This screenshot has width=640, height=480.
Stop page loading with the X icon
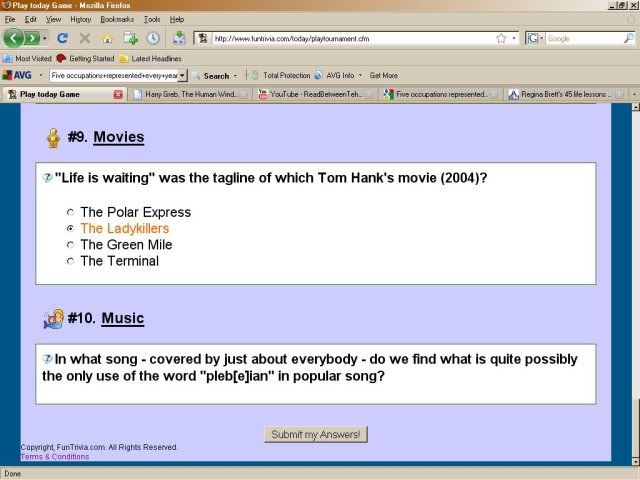[x=85, y=38]
